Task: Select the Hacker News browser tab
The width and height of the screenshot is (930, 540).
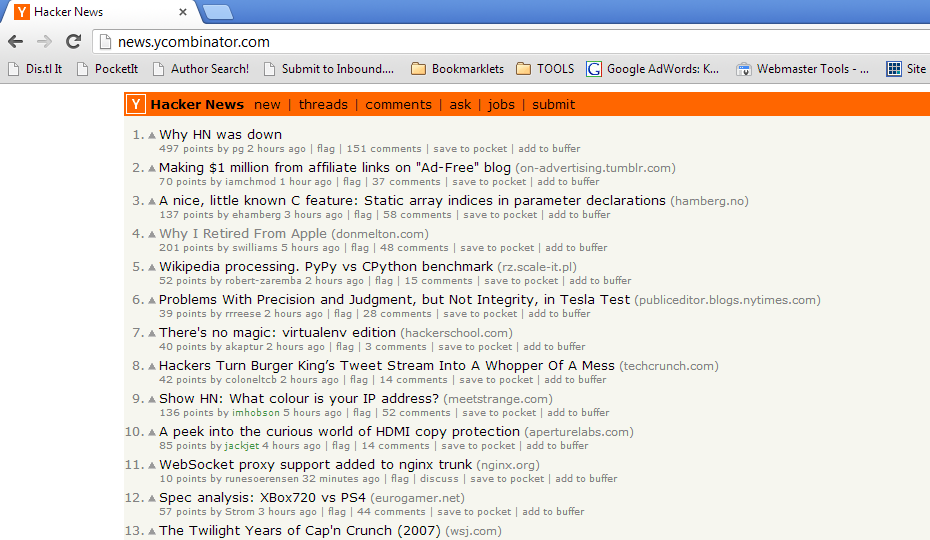Action: [x=101, y=12]
